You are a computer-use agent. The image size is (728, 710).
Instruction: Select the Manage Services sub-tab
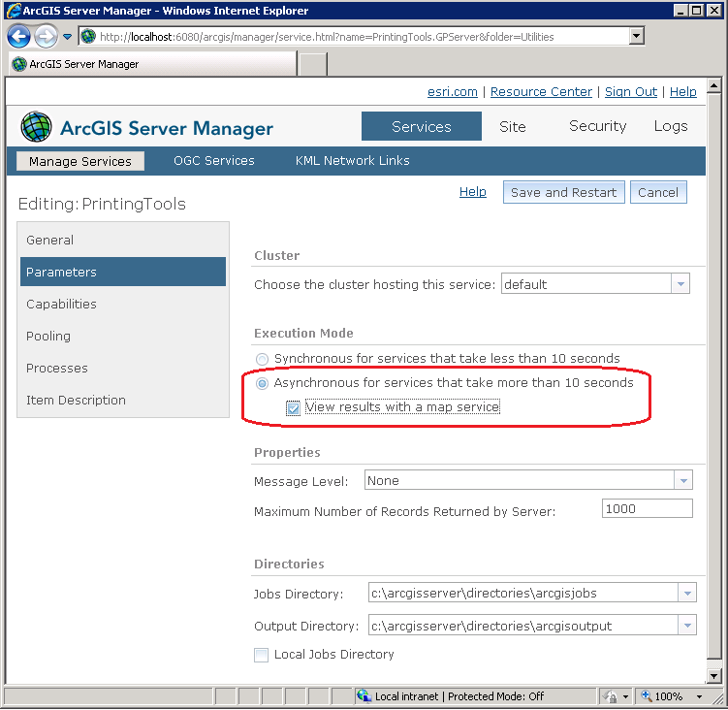[x=79, y=161]
